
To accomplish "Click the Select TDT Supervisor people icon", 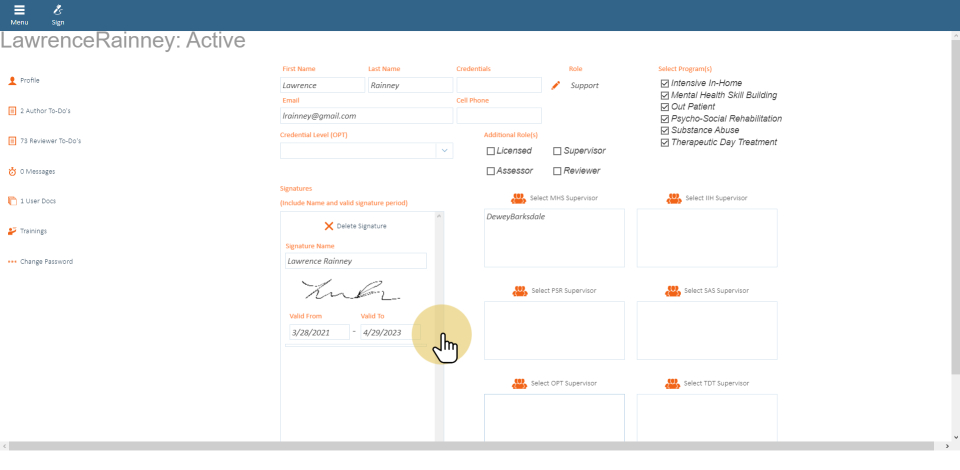I will pyautogui.click(x=674, y=383).
